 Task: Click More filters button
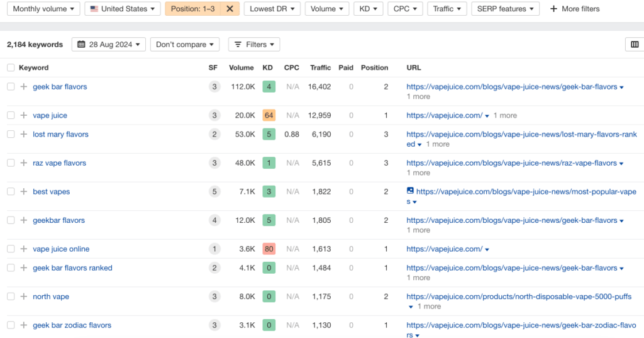click(575, 9)
